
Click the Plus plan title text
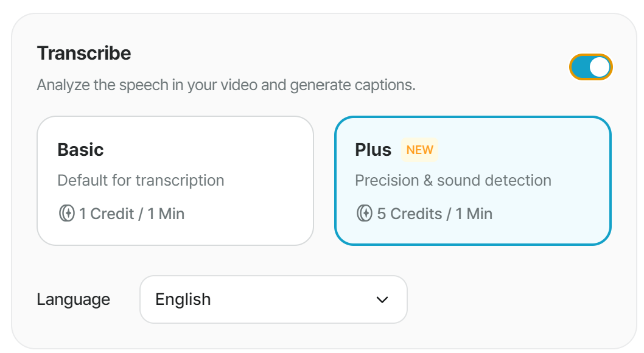[x=373, y=149]
